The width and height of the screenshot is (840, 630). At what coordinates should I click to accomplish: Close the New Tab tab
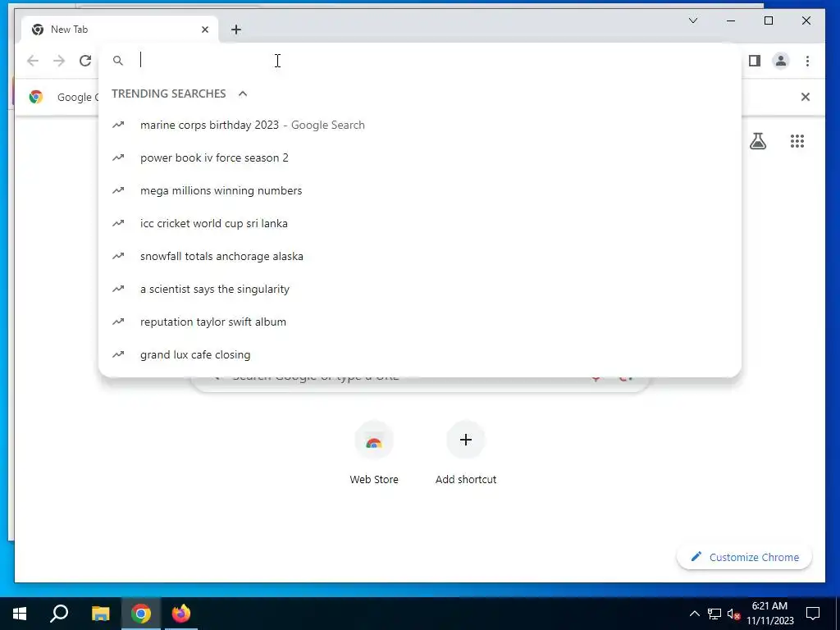click(204, 30)
